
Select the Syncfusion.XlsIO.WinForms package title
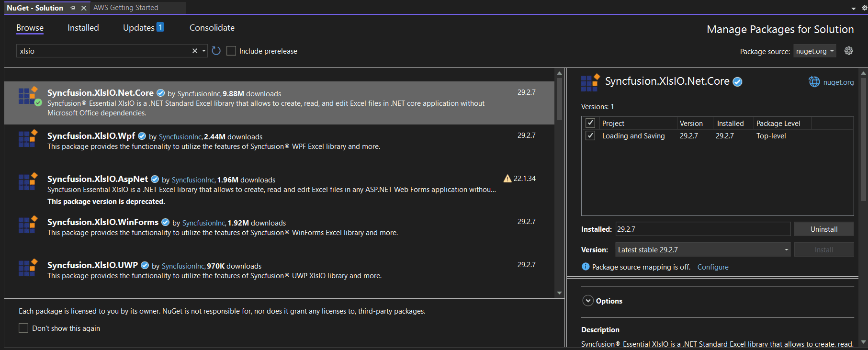tap(103, 222)
